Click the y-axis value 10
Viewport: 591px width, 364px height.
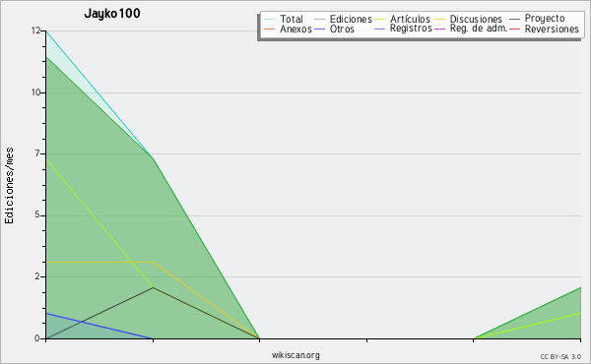click(x=35, y=92)
